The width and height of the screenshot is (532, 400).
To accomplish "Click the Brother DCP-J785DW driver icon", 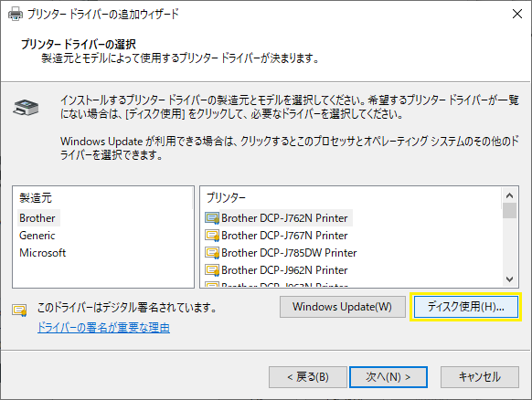I will 212,253.
